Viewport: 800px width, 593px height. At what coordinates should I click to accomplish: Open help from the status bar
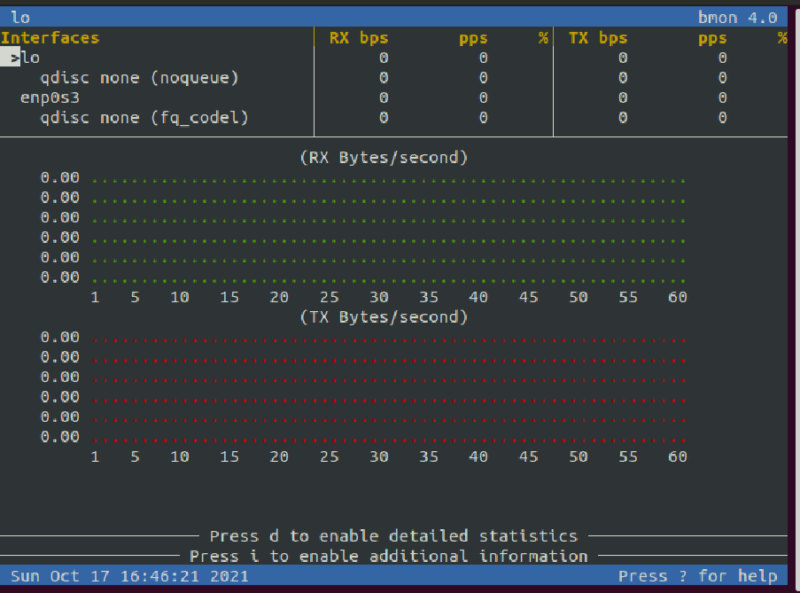pyautogui.click(x=701, y=575)
